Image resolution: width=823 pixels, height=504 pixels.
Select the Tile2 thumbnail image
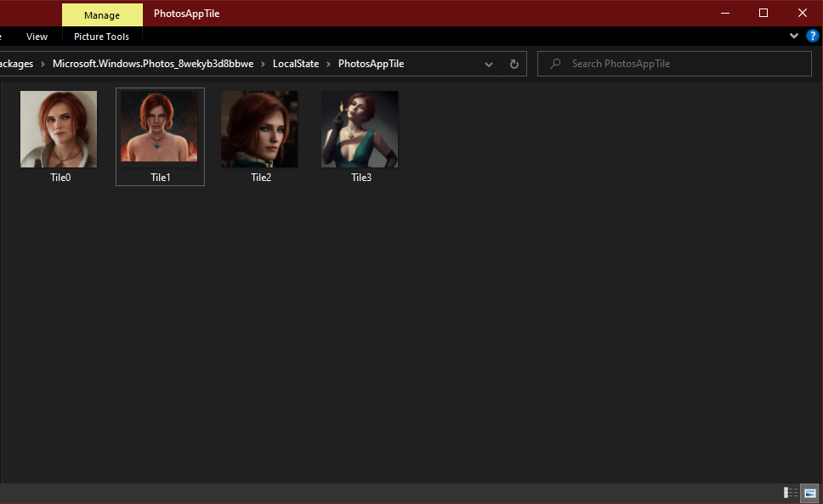point(259,129)
